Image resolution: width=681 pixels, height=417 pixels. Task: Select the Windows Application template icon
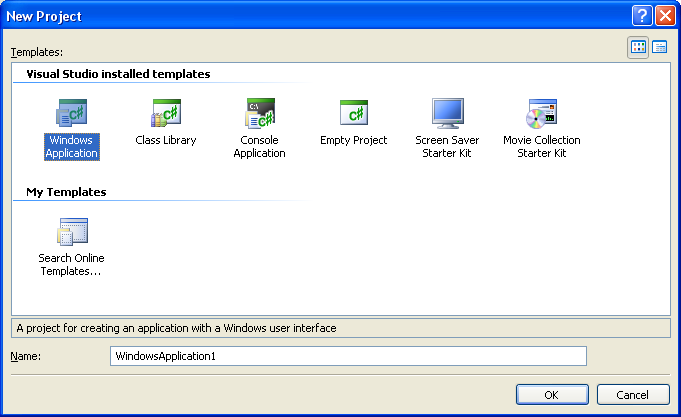click(x=72, y=113)
